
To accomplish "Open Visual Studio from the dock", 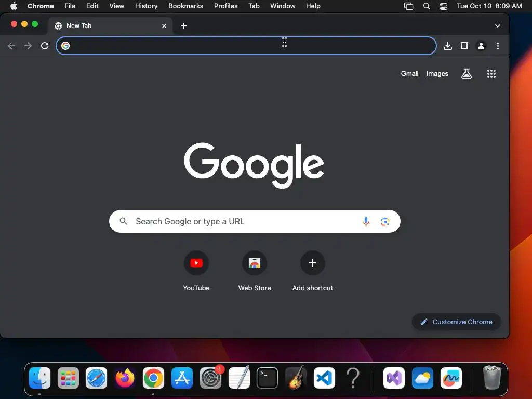I will (394, 378).
